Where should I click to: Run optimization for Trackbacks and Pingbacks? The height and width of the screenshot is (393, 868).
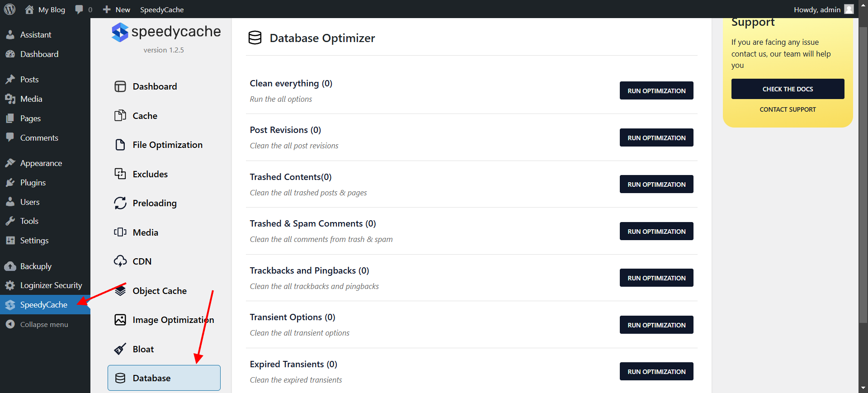(x=656, y=278)
